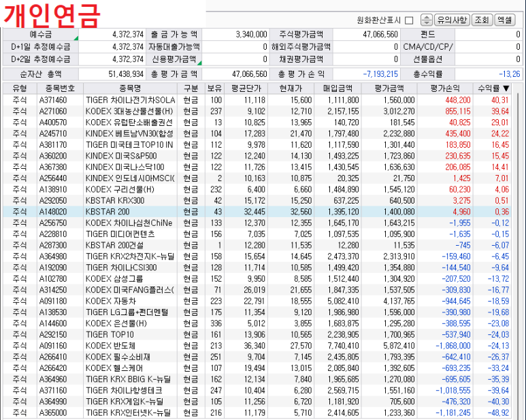
Task: Click the up-down spinner beside 유의사항
Action: click(x=427, y=20)
